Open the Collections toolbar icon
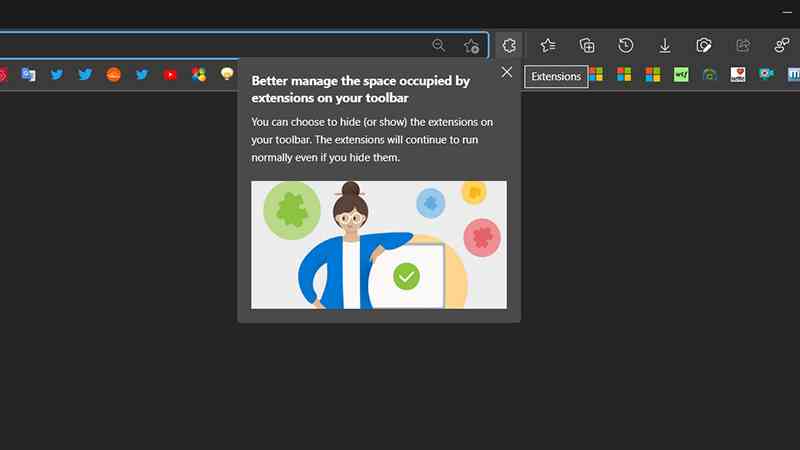Screen dimensions: 800x450 587,45
